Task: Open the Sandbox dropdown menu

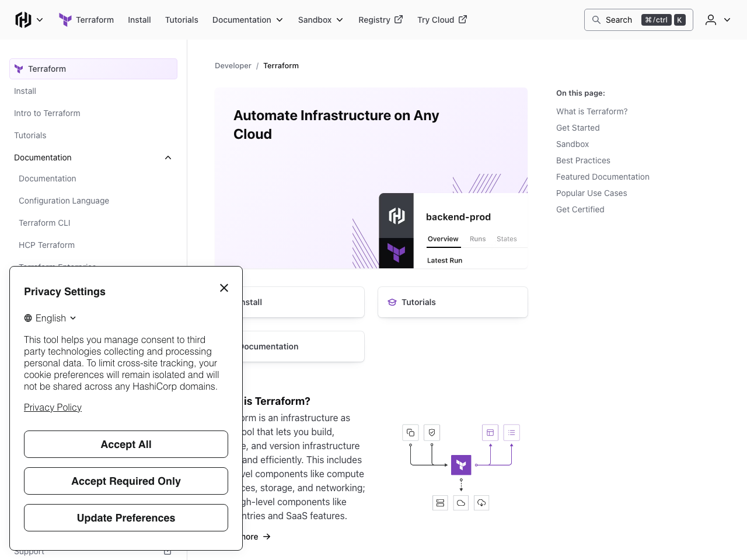Action: click(x=320, y=19)
